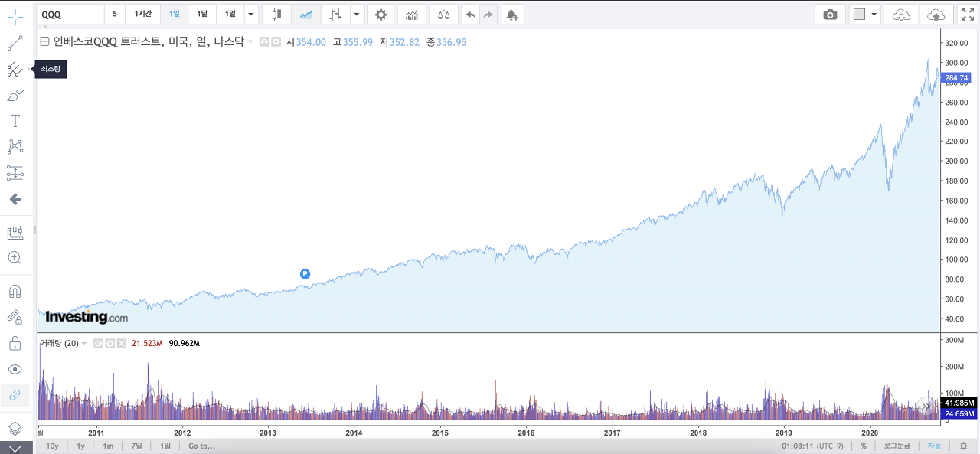
Task: Remove the 거래량 indicator
Action: click(121, 344)
